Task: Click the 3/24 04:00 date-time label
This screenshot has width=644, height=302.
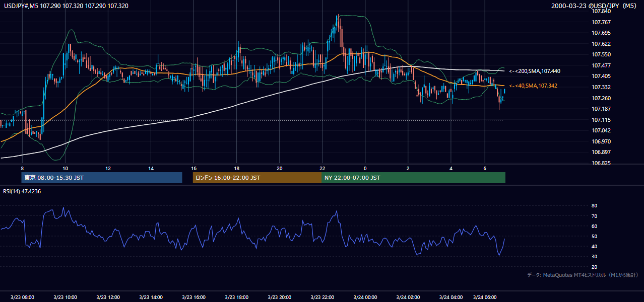Action: pos(451,297)
